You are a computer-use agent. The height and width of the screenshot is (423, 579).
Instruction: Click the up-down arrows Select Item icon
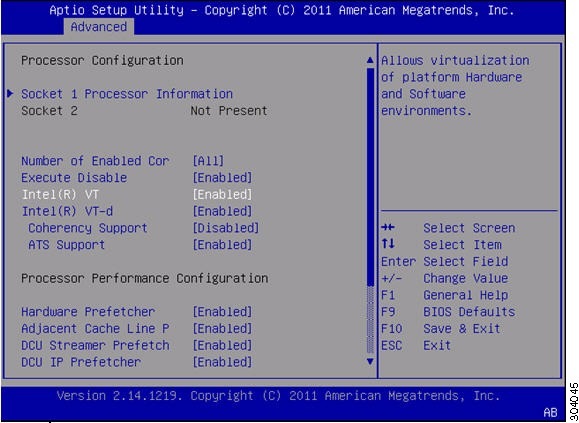point(388,244)
